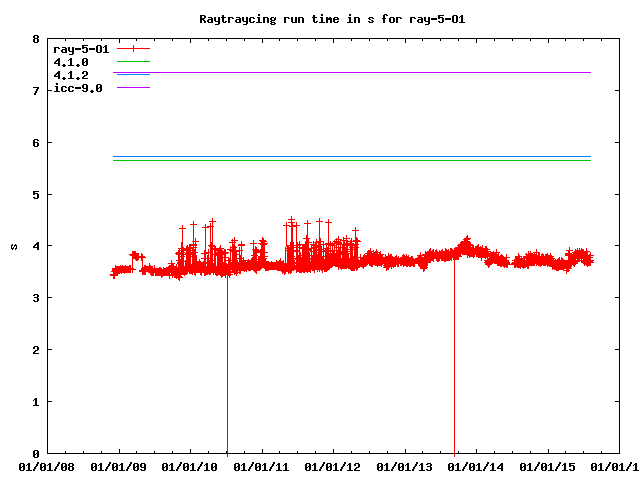The image size is (640, 480).
Task: Select the 4.1.0 legend label
Action: pos(71,62)
